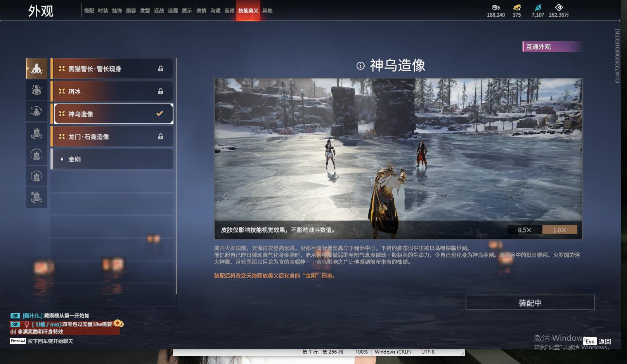627x364 pixels.
Task: Open the 展示 tab
Action: coord(187,10)
